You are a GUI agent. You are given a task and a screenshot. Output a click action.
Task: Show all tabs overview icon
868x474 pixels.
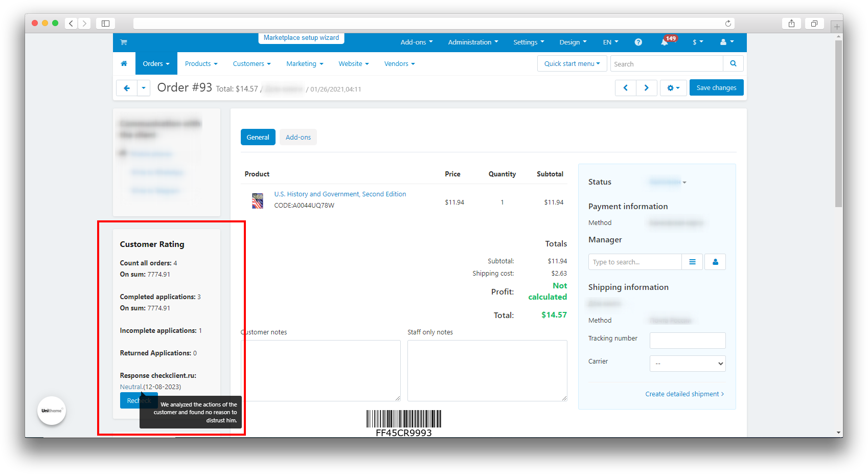[814, 24]
